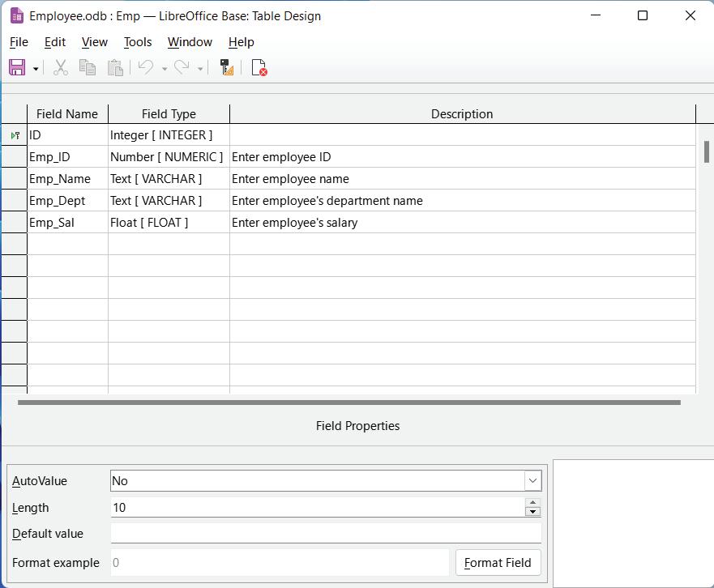This screenshot has width=714, height=588.
Task: Click the Field Type column header
Action: pyautogui.click(x=169, y=113)
